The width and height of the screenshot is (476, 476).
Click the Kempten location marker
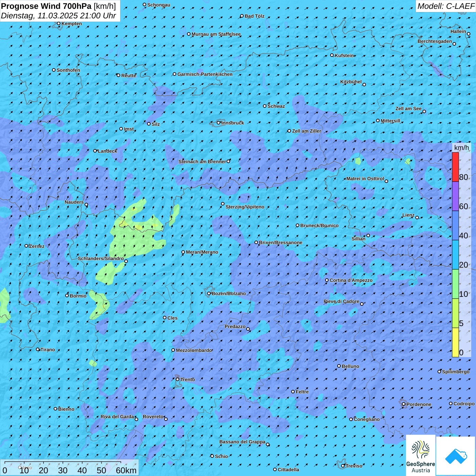click(58, 23)
